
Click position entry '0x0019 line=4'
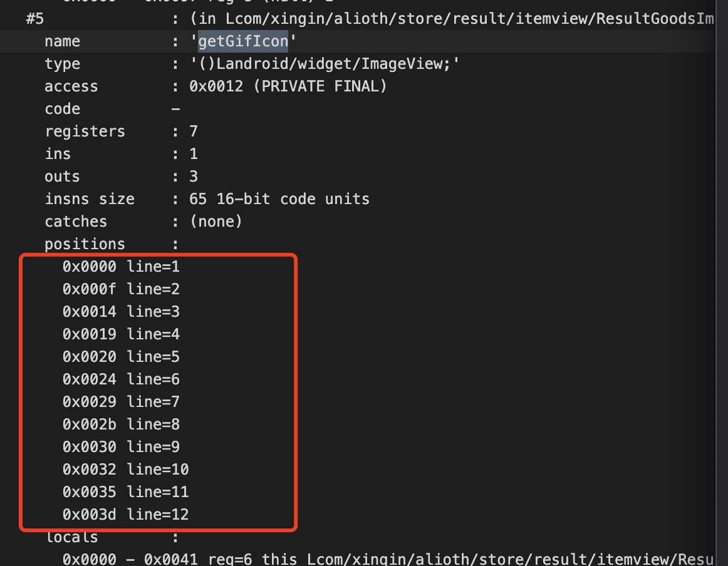(x=121, y=334)
